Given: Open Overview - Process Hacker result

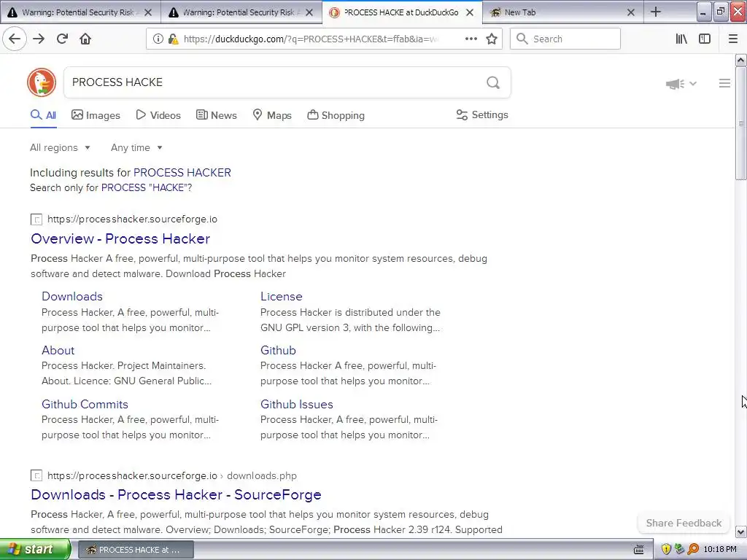Looking at the screenshot, I should pyautogui.click(x=120, y=238).
